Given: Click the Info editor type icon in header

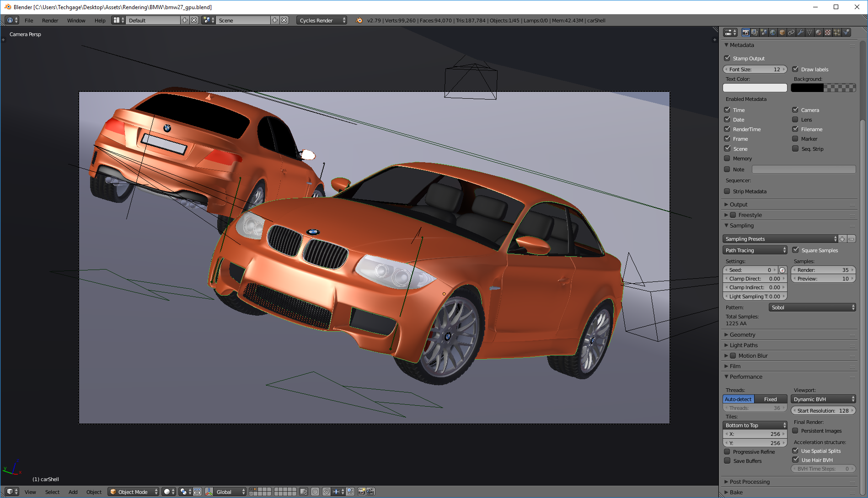Looking at the screenshot, I should pyautogui.click(x=12, y=20).
